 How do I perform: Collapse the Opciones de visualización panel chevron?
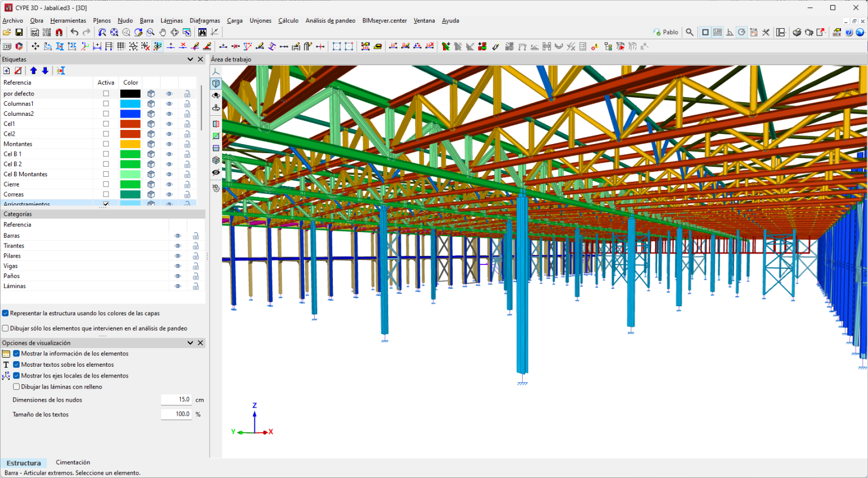(190, 343)
